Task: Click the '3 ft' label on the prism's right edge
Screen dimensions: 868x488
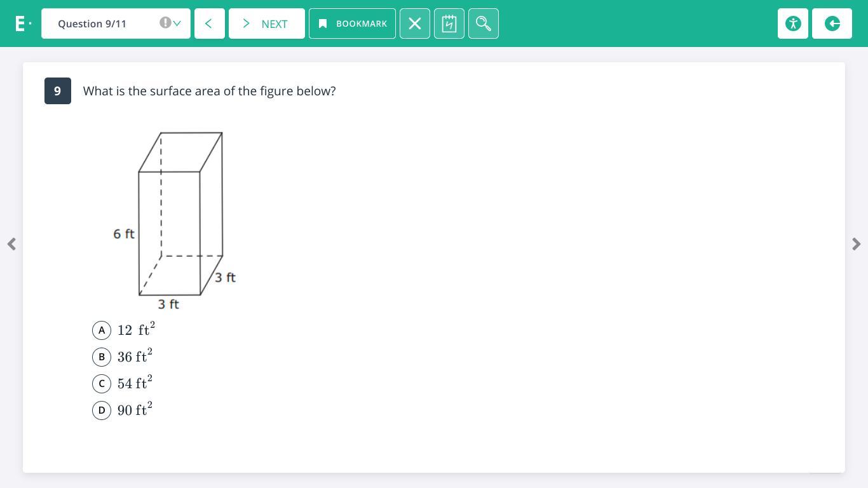Action: [x=225, y=278]
